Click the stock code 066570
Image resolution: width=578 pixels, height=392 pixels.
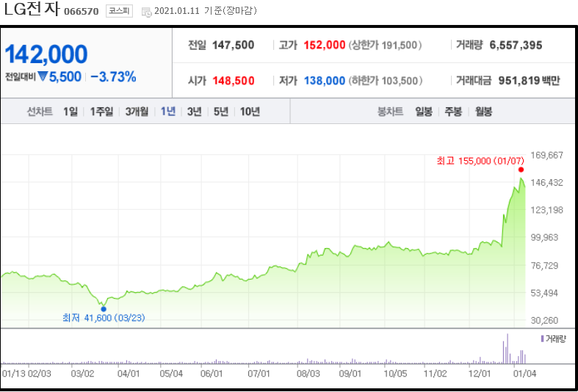[82, 12]
